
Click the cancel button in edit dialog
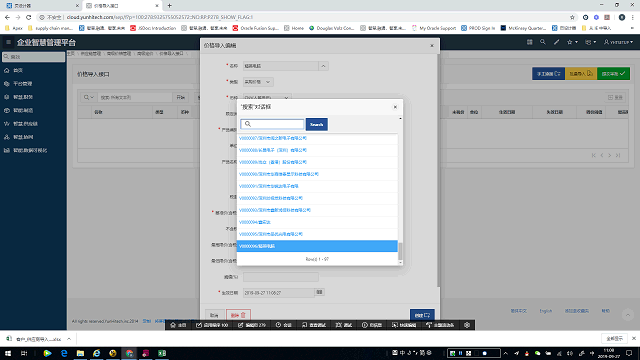coord(214,315)
